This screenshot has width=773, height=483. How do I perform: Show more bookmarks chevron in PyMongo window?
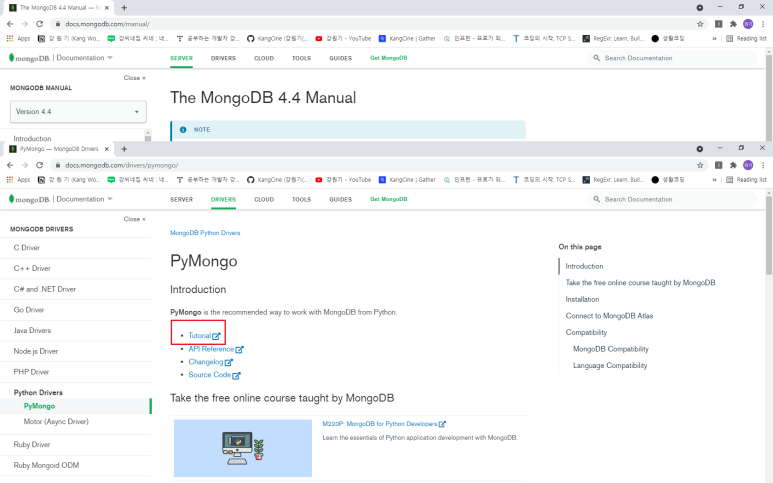point(714,180)
